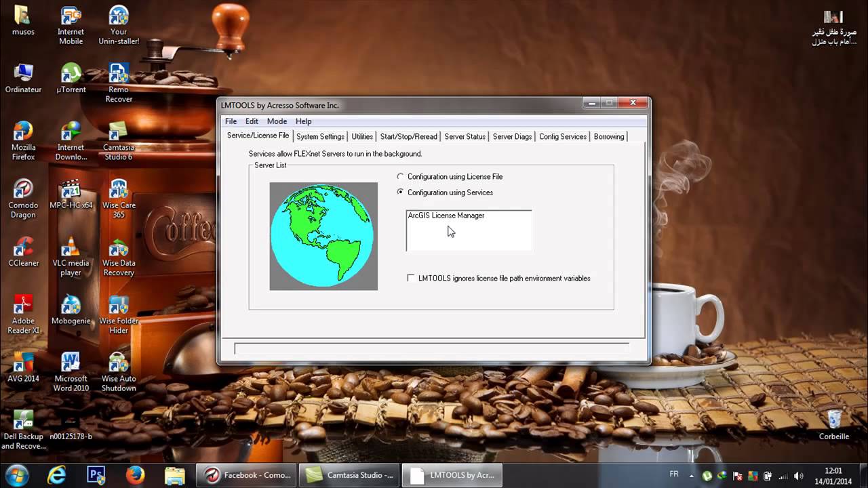Switch to the Start/Stop/Reread tab
This screenshot has height=488, width=868.
click(408, 136)
